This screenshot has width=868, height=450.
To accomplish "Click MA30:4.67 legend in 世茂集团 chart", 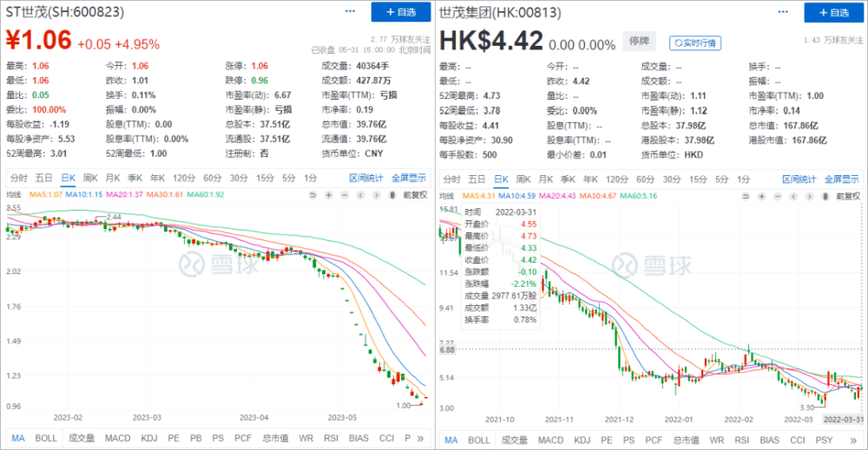I will (598, 196).
